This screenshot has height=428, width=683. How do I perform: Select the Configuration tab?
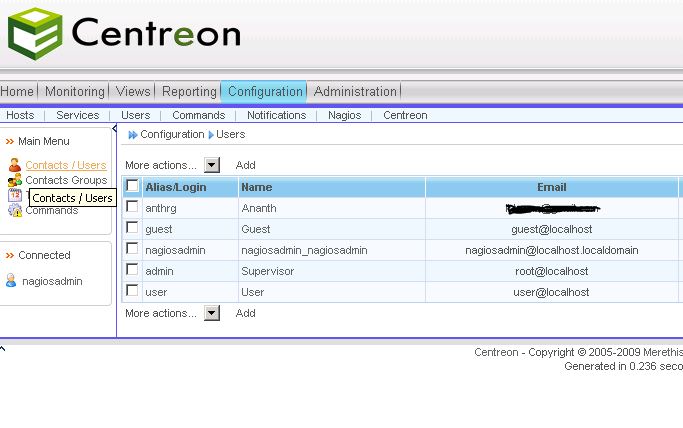click(265, 91)
